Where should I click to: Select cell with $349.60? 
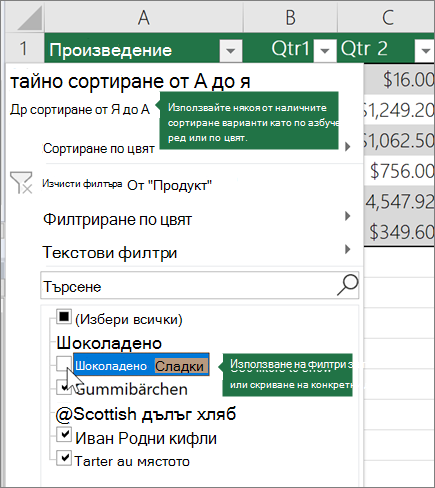tap(399, 231)
